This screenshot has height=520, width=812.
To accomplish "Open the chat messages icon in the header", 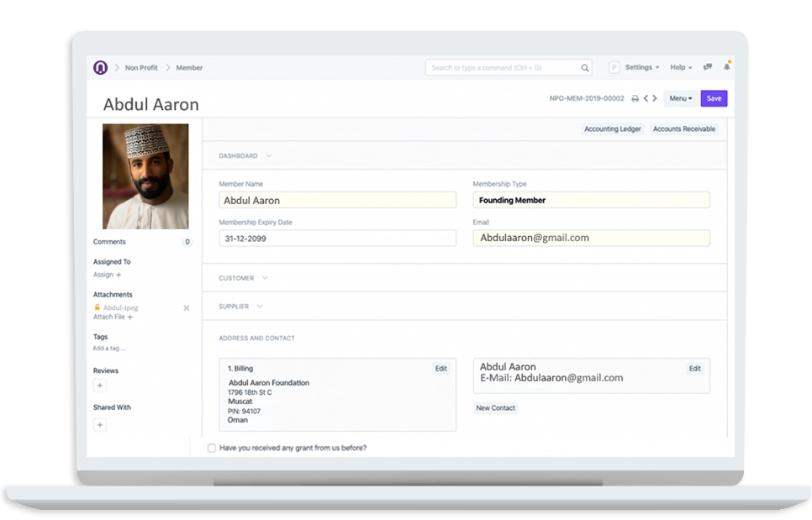I will pyautogui.click(x=706, y=67).
